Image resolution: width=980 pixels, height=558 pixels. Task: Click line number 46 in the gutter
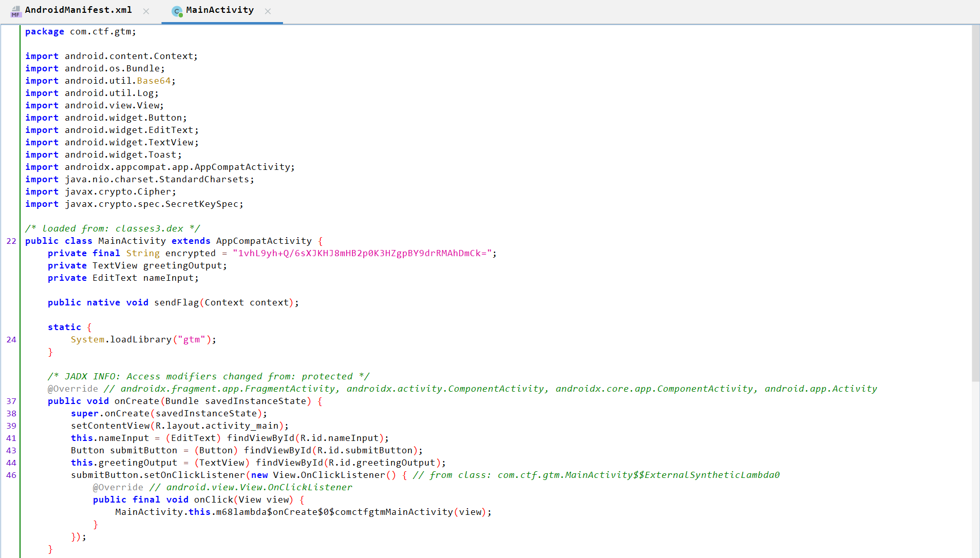coord(11,475)
